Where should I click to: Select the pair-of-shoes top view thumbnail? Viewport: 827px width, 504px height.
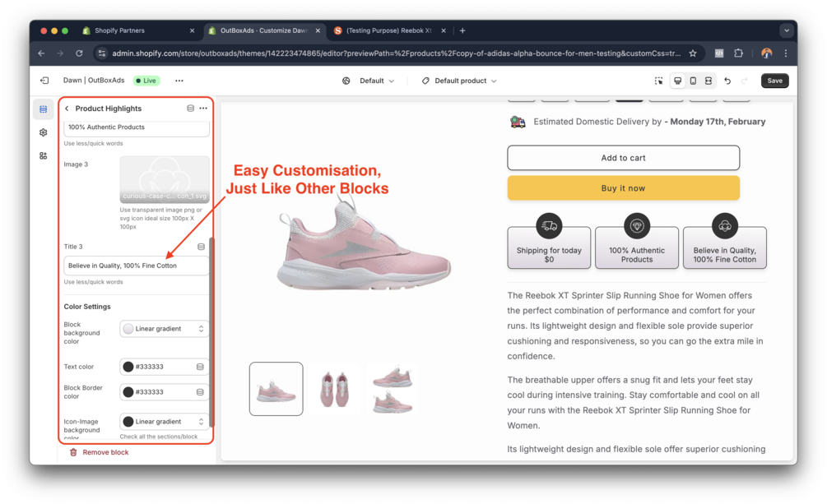click(334, 389)
